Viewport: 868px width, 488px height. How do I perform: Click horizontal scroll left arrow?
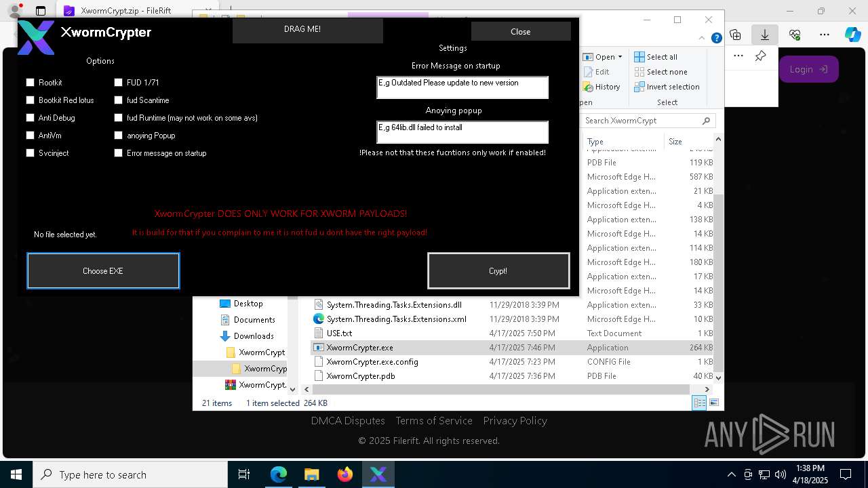306,389
